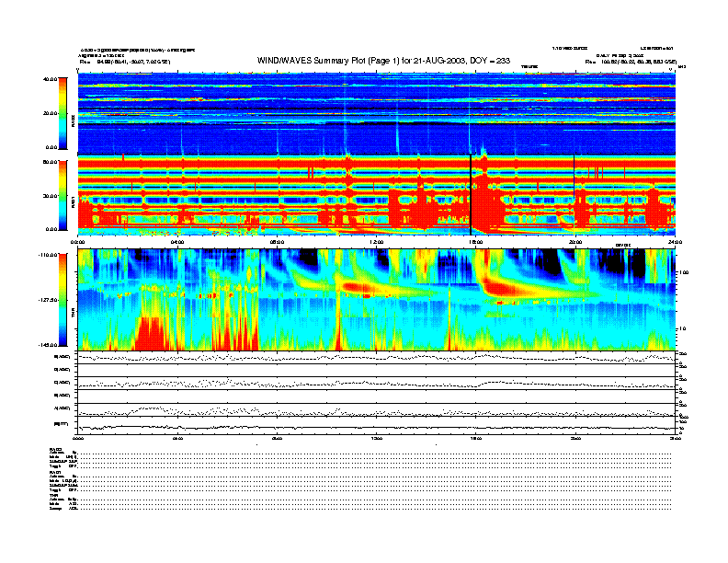Image resolution: width=728 pixels, height=563 pixels.
Task: Click the 04:00 label under the RAD1 spectrogram
Action: (x=177, y=242)
